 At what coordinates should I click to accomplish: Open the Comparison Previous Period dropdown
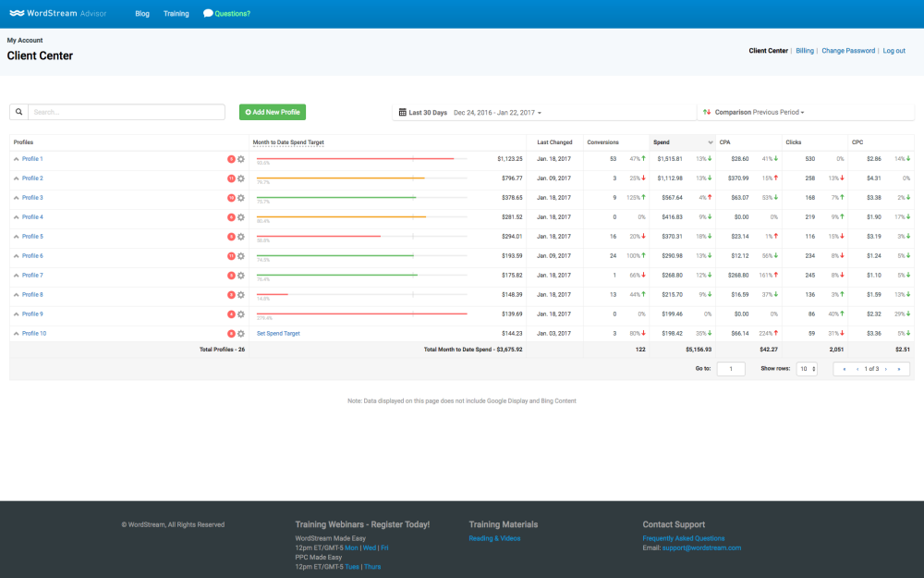coord(754,113)
